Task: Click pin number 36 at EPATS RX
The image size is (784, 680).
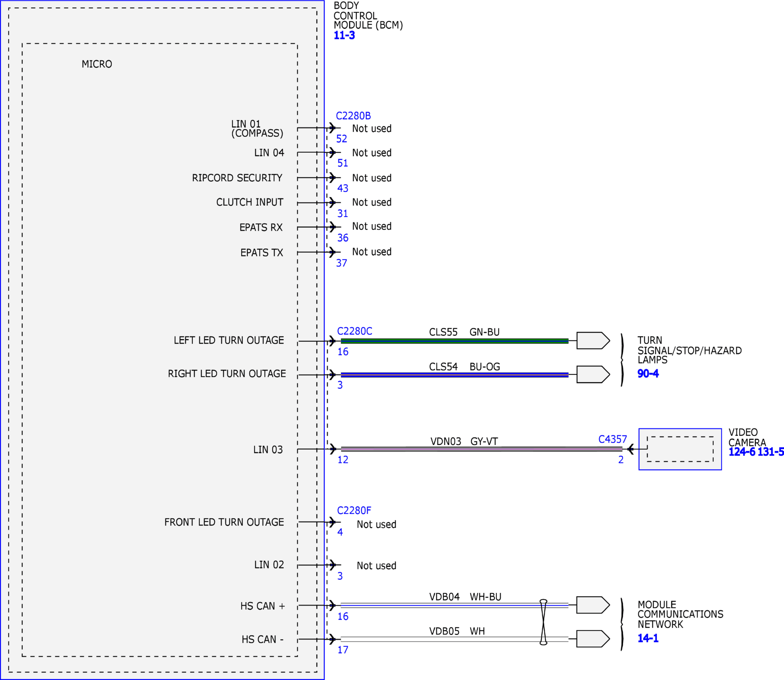Action: (343, 238)
